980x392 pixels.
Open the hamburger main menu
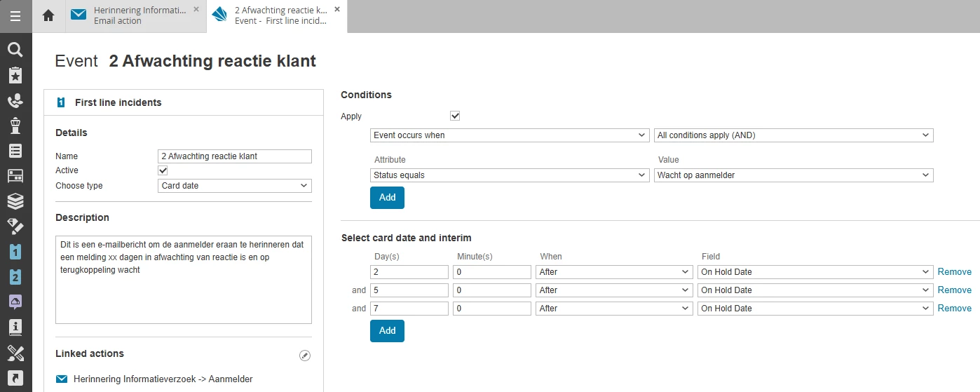[x=15, y=15]
